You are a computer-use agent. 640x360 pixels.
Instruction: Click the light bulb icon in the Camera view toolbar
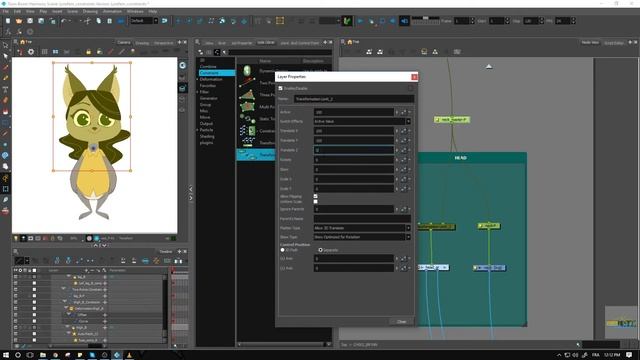133,52
